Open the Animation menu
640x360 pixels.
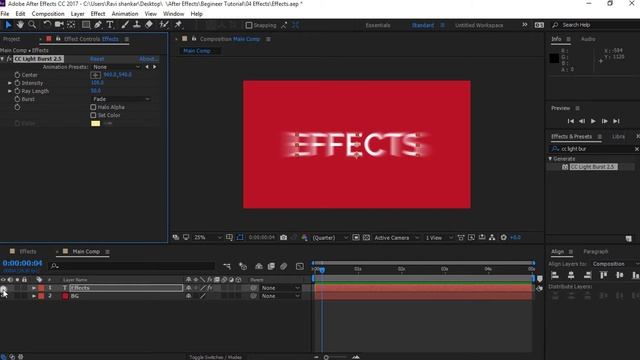click(x=125, y=14)
